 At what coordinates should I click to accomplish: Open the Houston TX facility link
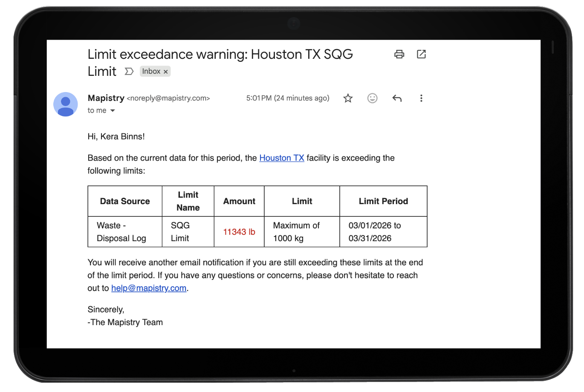point(281,158)
